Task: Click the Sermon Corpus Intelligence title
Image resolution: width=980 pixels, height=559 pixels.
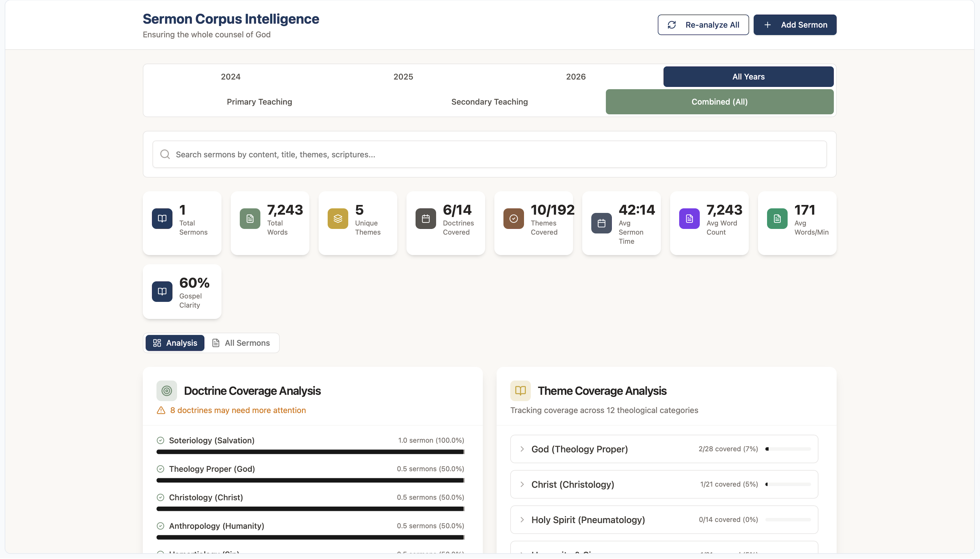Action: point(231,19)
